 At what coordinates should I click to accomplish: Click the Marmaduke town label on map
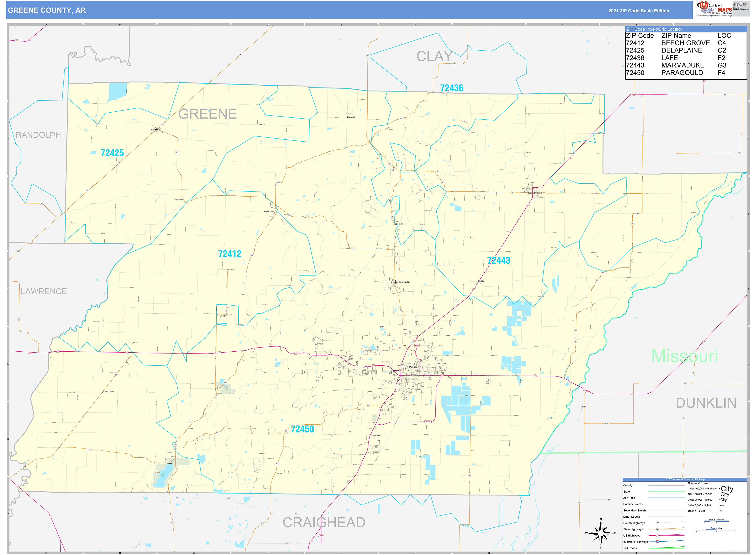tap(537, 193)
